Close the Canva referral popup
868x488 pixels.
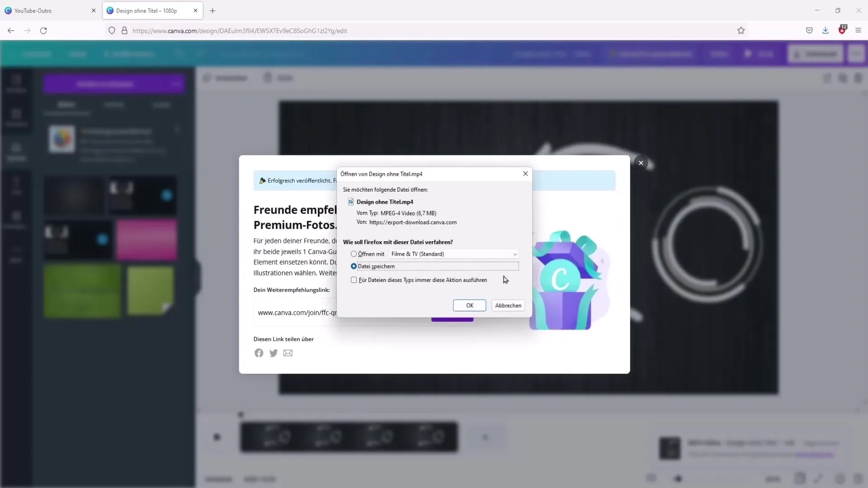point(641,163)
